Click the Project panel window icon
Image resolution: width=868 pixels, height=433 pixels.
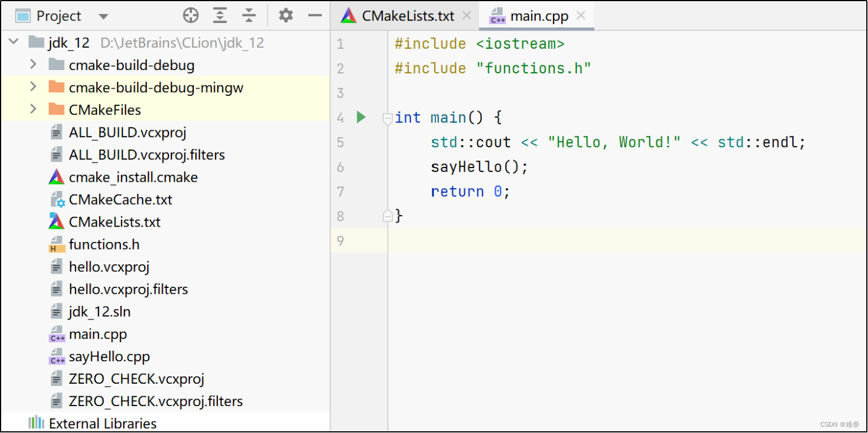[x=22, y=16]
